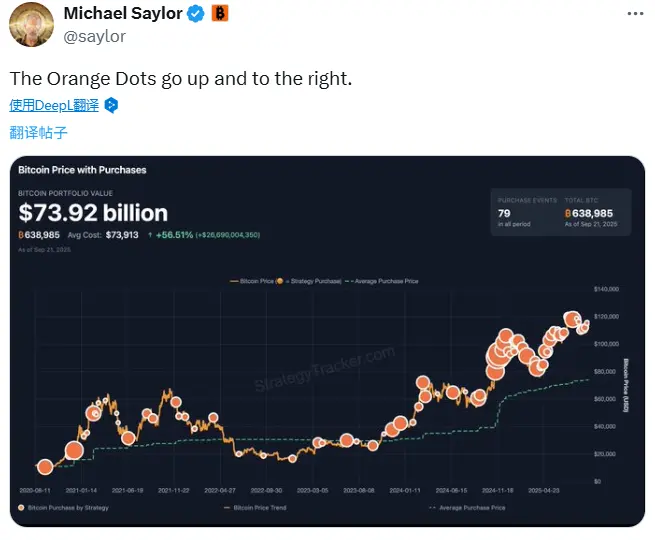Click the 翻译帖子 translate post link
The height and width of the screenshot is (540, 655).
(x=39, y=132)
